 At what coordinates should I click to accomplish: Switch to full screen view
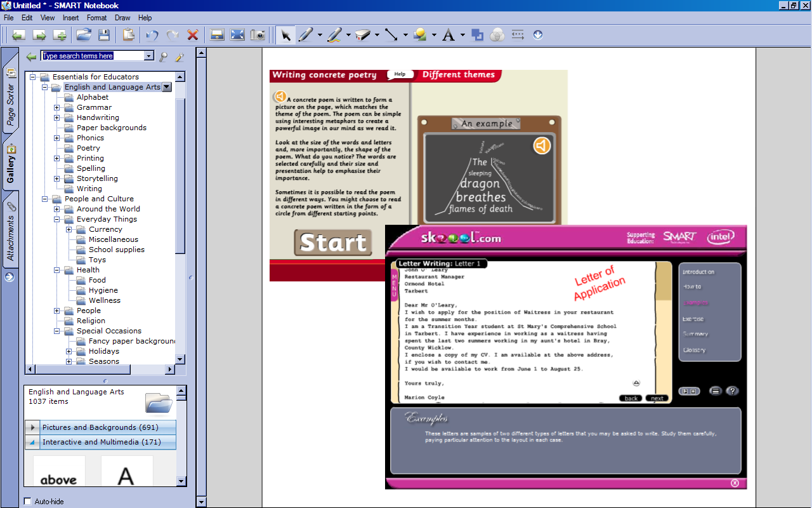pyautogui.click(x=237, y=35)
